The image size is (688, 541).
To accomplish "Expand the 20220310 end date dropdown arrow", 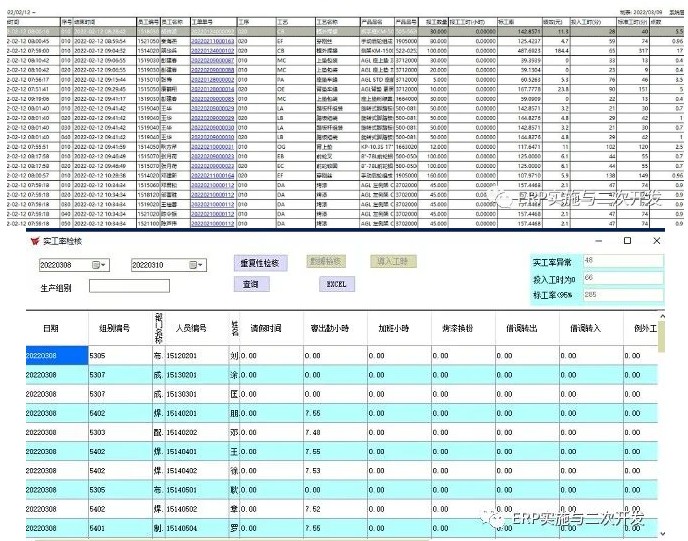I will [x=201, y=265].
